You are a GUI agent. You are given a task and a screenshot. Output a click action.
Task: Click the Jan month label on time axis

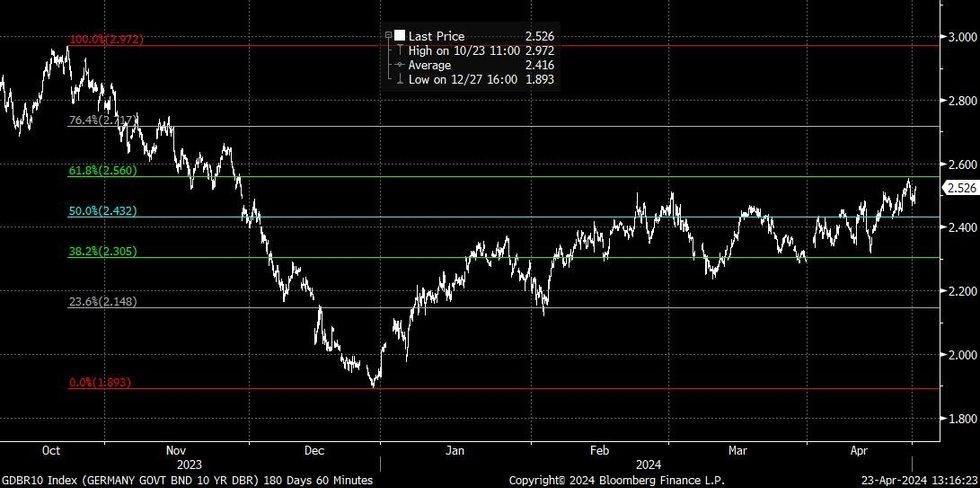[x=456, y=450]
